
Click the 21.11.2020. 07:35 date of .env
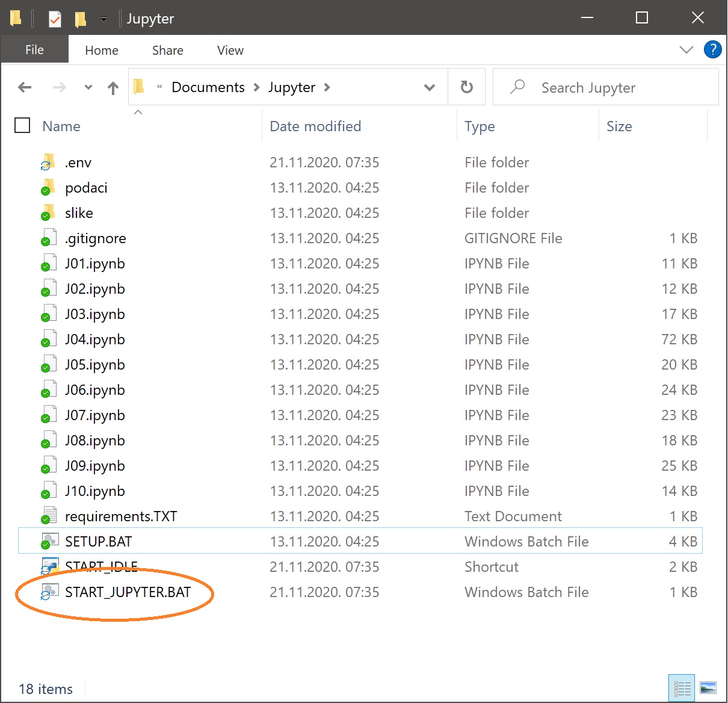coord(324,163)
